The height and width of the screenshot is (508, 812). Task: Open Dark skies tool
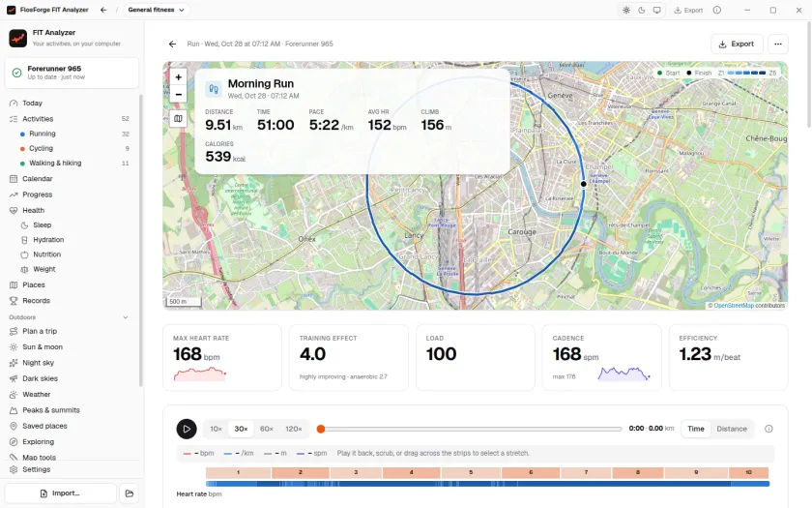[72, 378]
